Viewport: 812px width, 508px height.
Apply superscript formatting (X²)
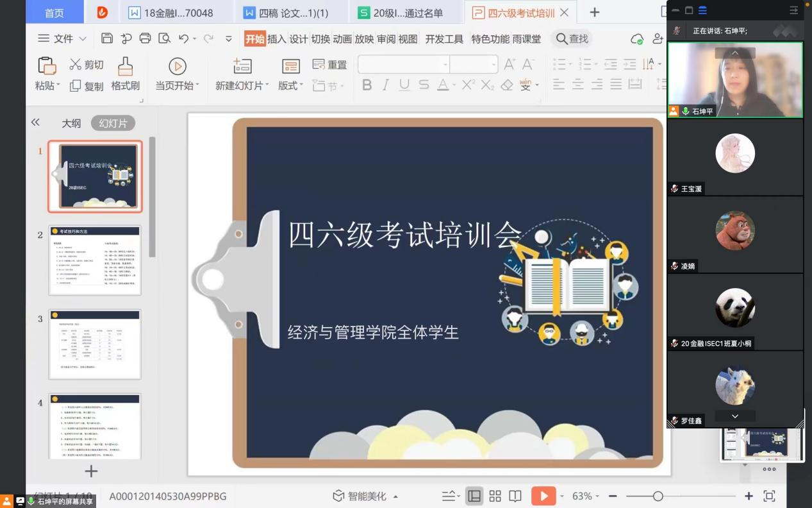(x=468, y=85)
